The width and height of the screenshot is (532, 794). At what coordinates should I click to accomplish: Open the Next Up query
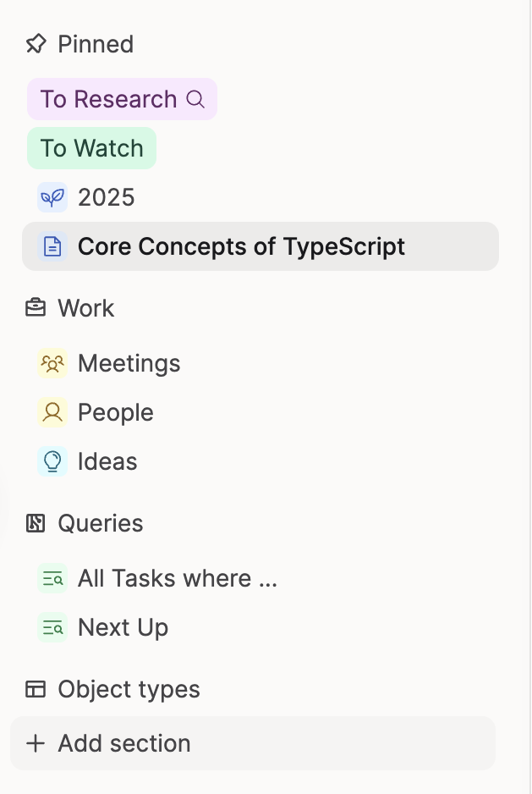click(x=123, y=627)
